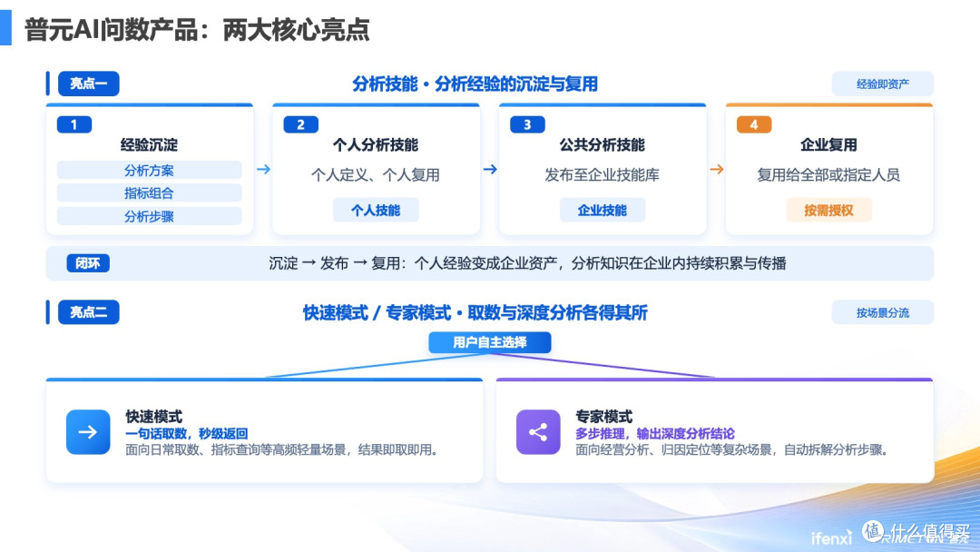
Task: Click the number 1 badge of 经验沉淀
Action: point(74,124)
